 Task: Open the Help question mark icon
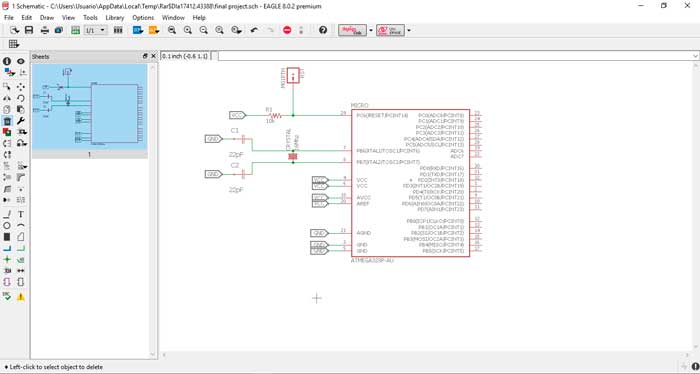(323, 30)
